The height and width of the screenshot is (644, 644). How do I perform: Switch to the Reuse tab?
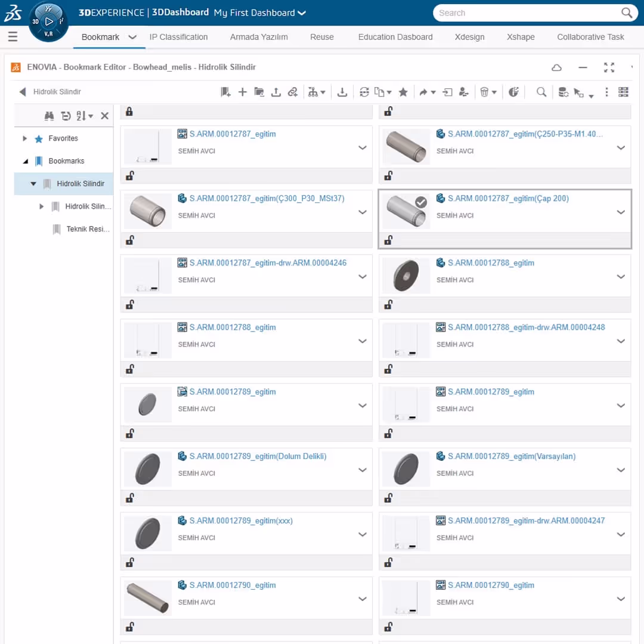[x=321, y=37]
